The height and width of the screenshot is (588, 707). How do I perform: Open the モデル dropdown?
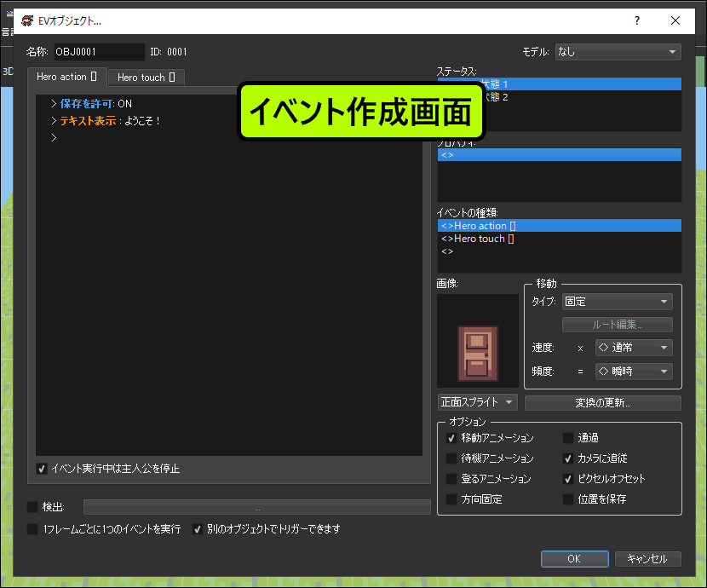pos(618,52)
